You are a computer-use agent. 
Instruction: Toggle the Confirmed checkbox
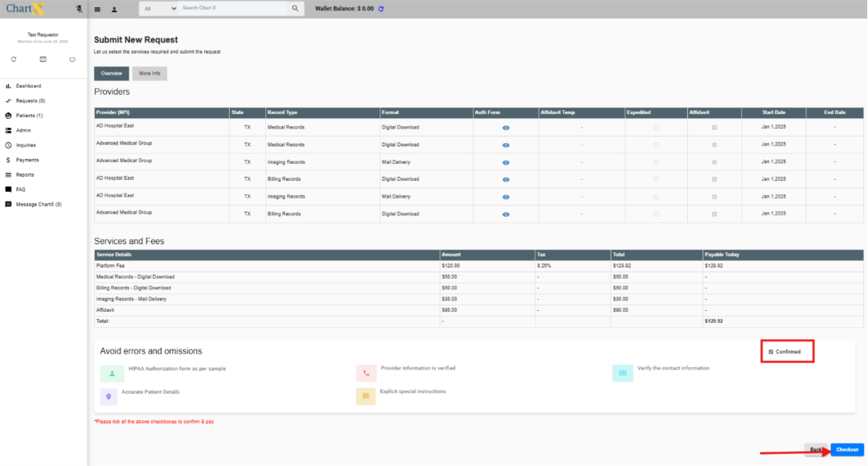[x=771, y=352]
